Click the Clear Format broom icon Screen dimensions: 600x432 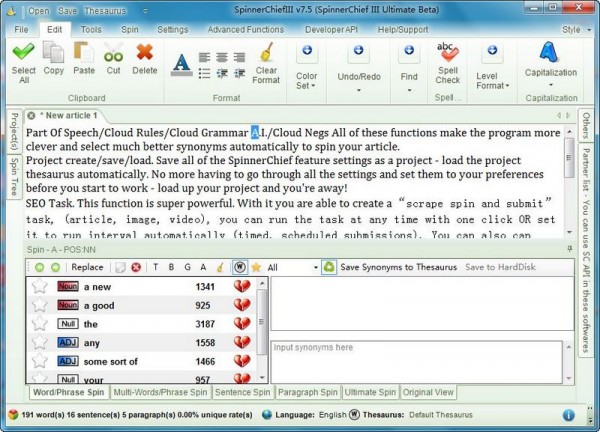266,52
